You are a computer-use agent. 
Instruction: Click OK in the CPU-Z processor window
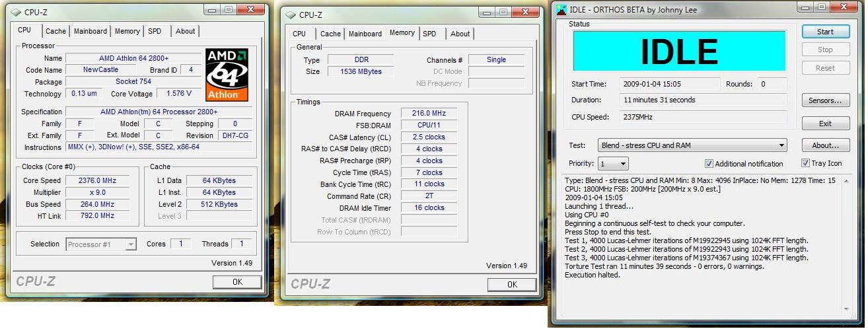[x=237, y=282]
